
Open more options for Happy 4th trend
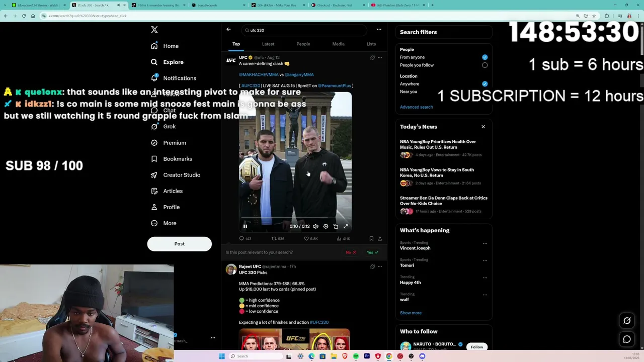pyautogui.click(x=485, y=278)
